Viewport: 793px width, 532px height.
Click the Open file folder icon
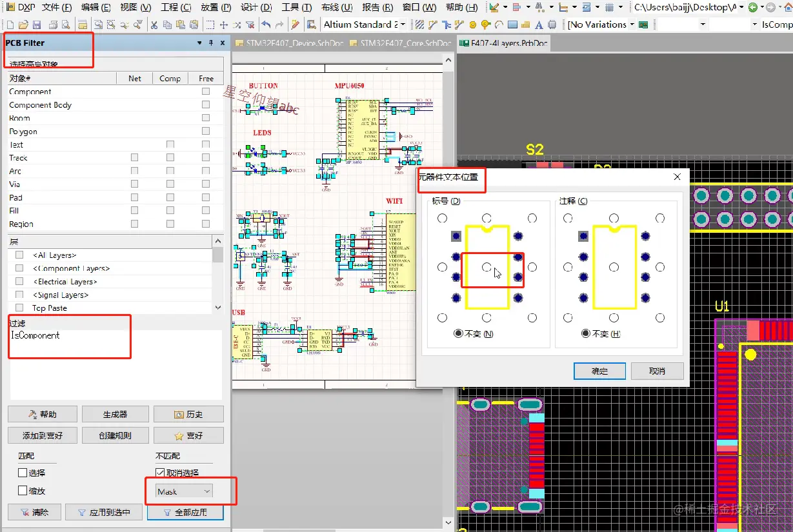click(23, 25)
